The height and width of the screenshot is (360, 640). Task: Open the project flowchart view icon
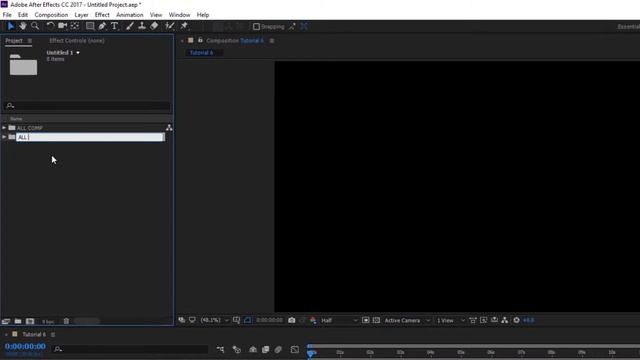point(169,128)
